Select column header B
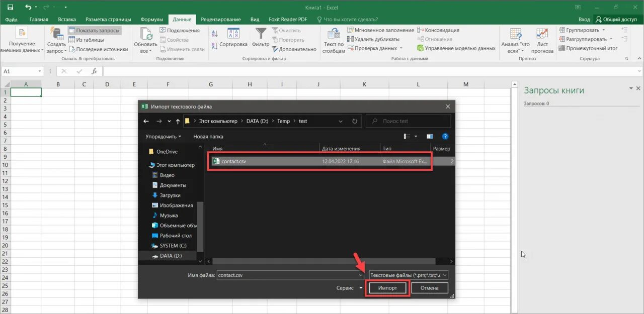Image resolution: width=644 pixels, height=314 pixels. click(58, 84)
